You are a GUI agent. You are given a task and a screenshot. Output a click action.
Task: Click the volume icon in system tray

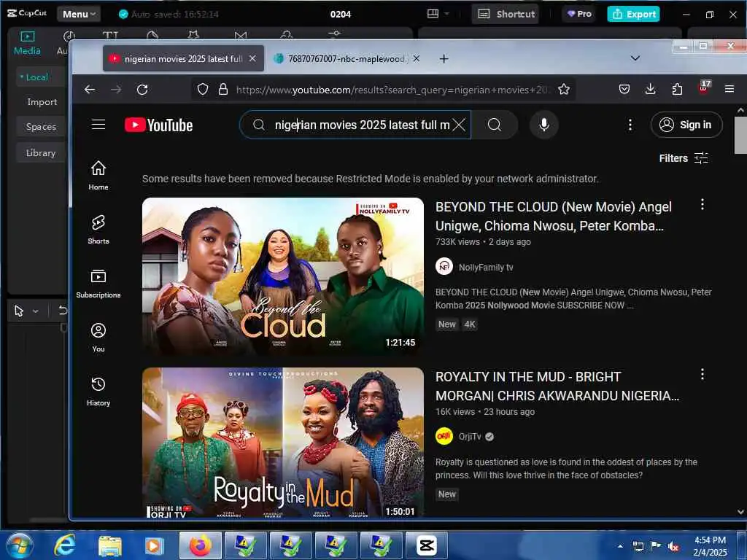(x=673, y=546)
